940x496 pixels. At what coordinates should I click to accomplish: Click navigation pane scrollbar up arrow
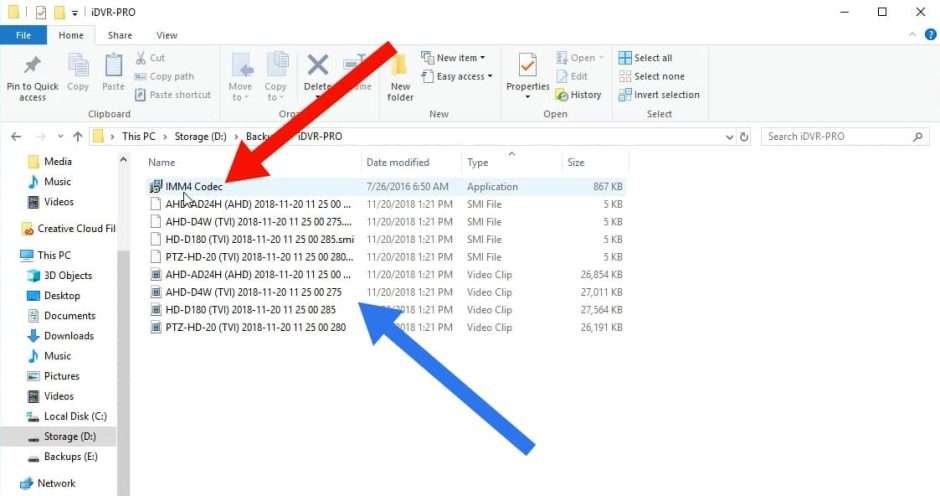pyautogui.click(x=123, y=160)
